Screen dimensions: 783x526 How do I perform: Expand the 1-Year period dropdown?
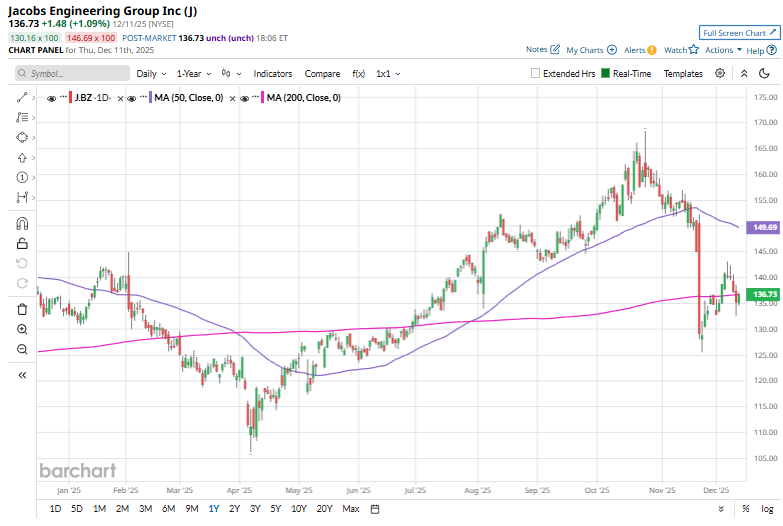193,74
